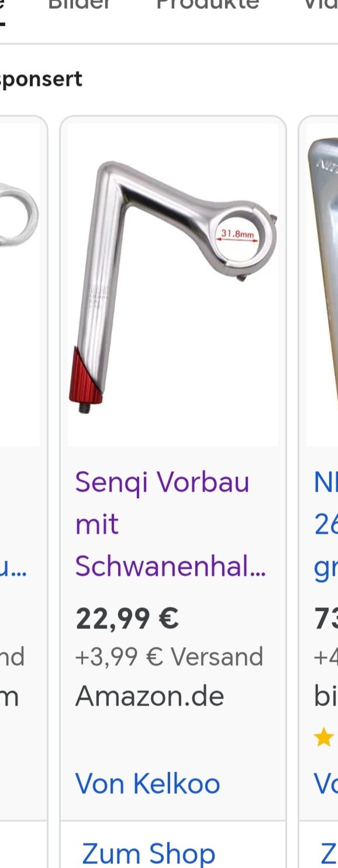This screenshot has width=338, height=868.
Task: Open the left card's ring clamp image
Action: 19,285
